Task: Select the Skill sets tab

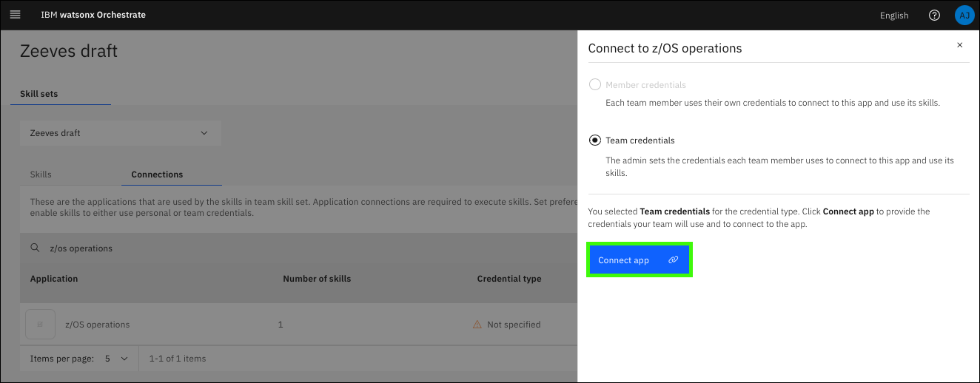Action: (x=38, y=94)
